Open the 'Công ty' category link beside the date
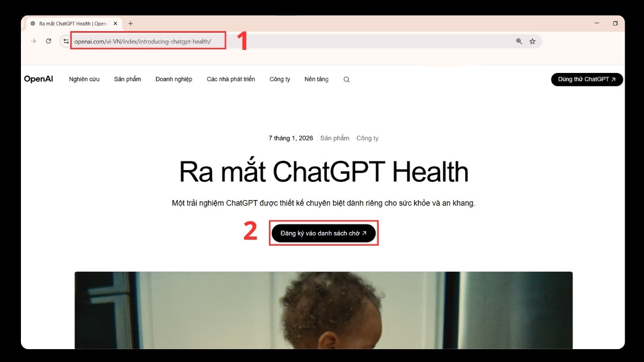This screenshot has height=362, width=644. coord(368,138)
